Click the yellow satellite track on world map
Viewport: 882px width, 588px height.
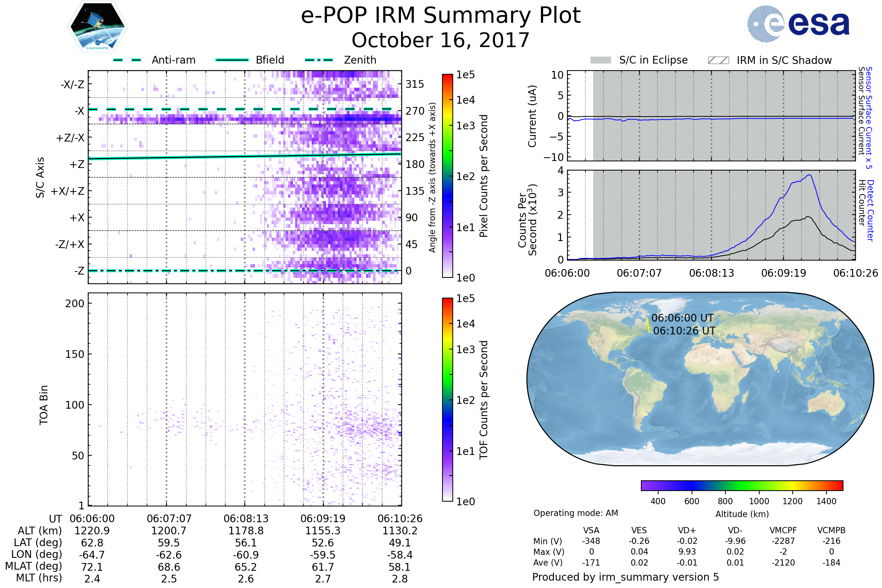click(x=648, y=325)
